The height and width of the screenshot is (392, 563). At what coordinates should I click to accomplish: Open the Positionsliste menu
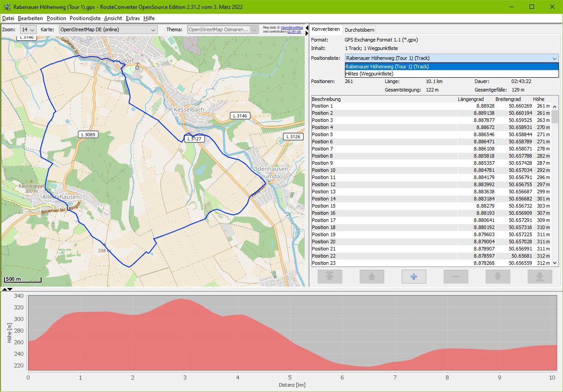point(85,18)
